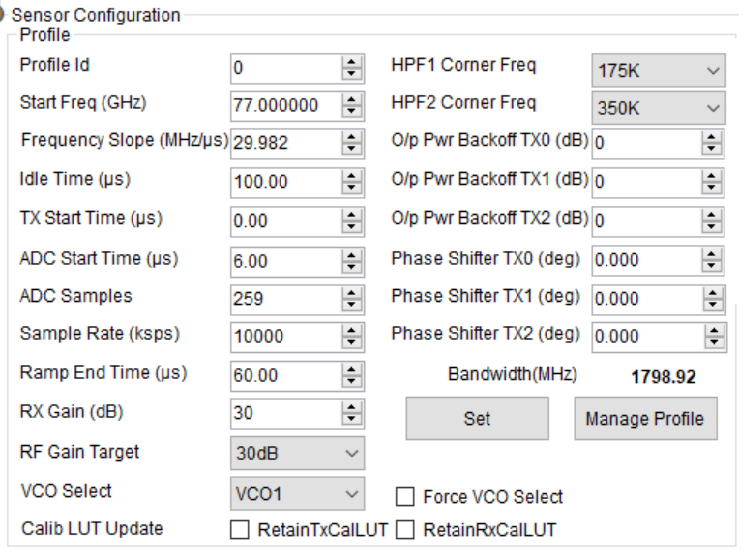The height and width of the screenshot is (557, 751).
Task: Click the Frequency Slope input field
Action: tap(285, 143)
